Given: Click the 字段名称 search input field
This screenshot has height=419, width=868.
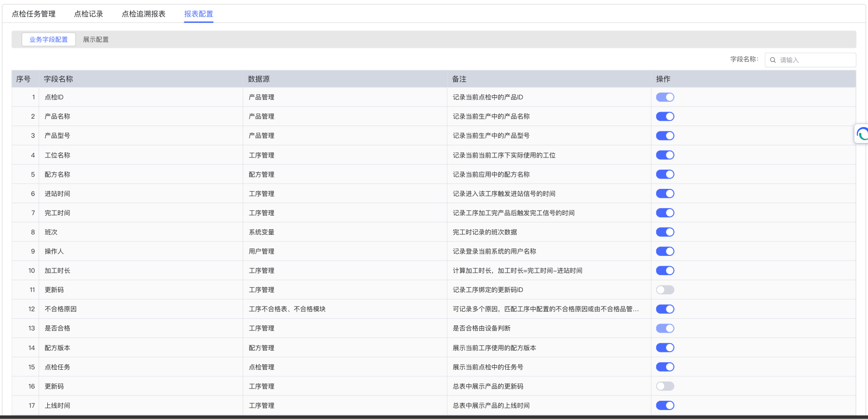Looking at the screenshot, I should 816,60.
